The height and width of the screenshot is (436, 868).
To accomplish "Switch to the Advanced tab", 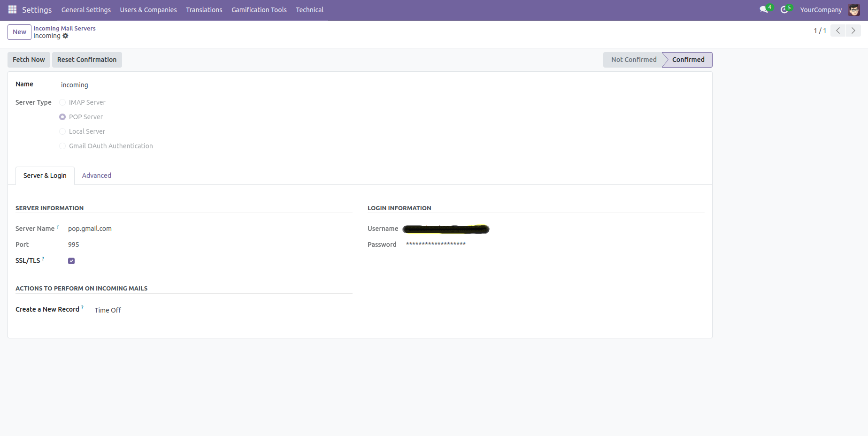I will click(97, 176).
